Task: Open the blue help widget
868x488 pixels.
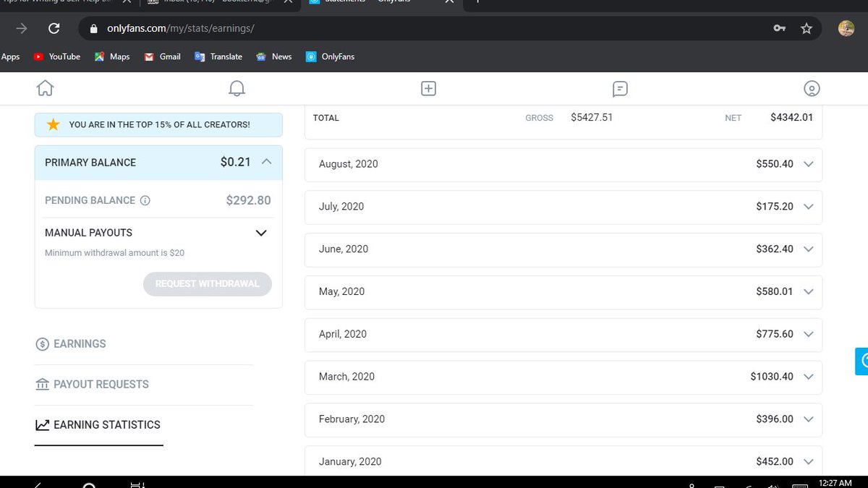Action: [861, 361]
